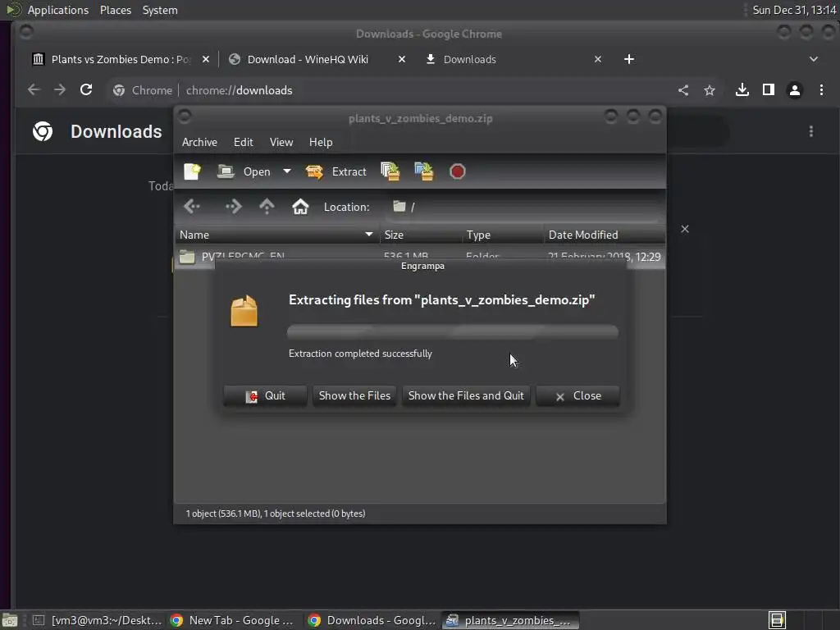
Task: Open a new Chrome tab
Action: point(629,59)
